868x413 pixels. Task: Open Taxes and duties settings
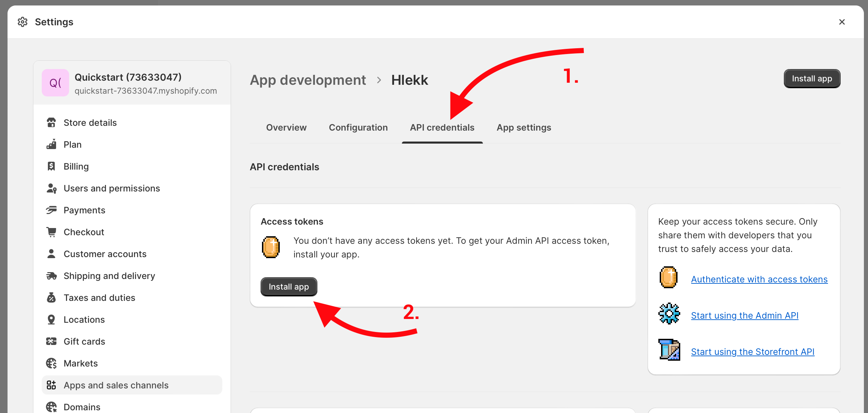(132, 298)
